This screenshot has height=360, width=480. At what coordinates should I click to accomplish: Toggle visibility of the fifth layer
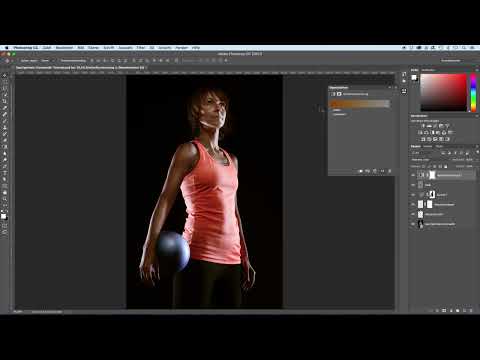click(x=413, y=214)
